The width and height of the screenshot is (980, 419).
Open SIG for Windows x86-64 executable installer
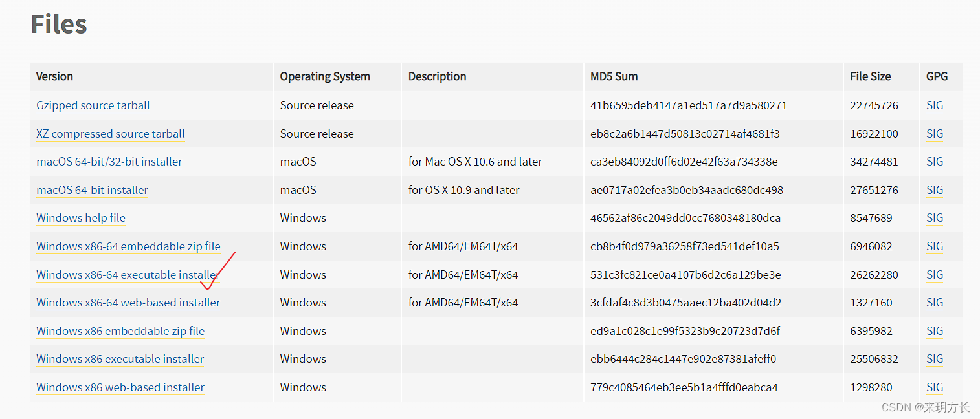(935, 275)
